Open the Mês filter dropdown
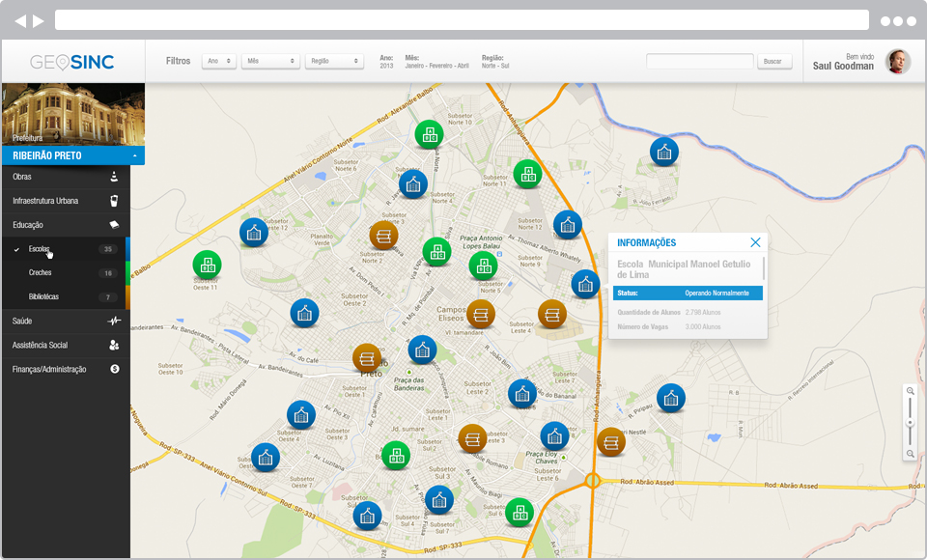Image resolution: width=927 pixels, height=560 pixels. click(x=270, y=61)
